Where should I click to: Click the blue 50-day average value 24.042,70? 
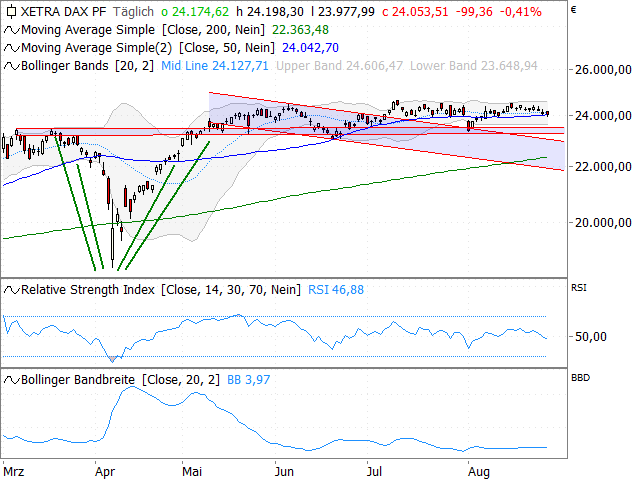click(x=310, y=48)
